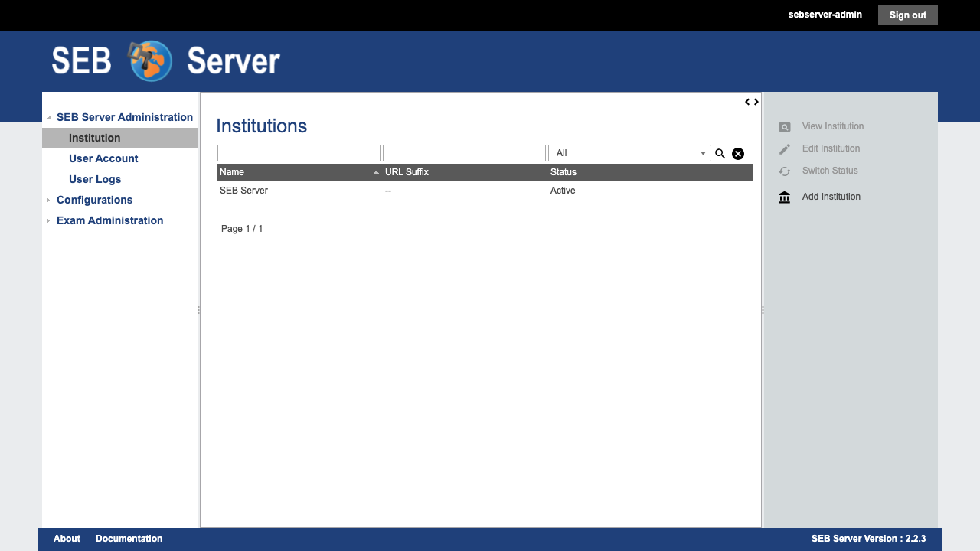
Task: Click the View Institution icon
Action: [785, 127]
